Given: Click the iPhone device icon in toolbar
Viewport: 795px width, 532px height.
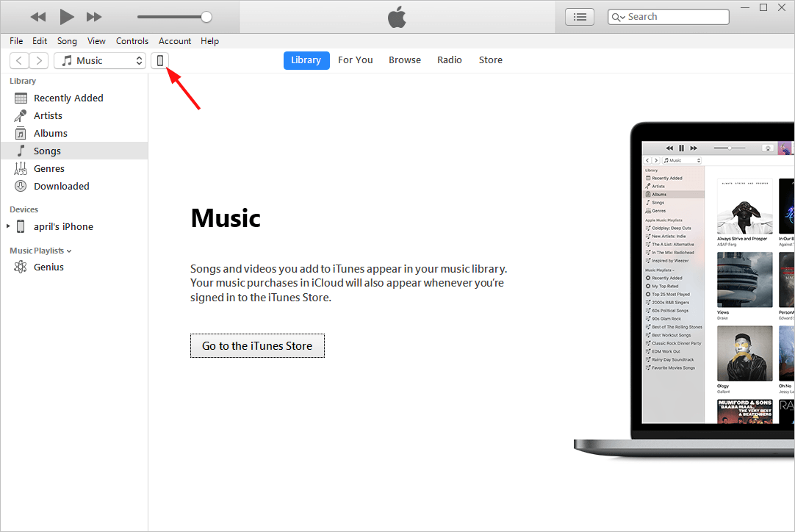Looking at the screenshot, I should 159,61.
